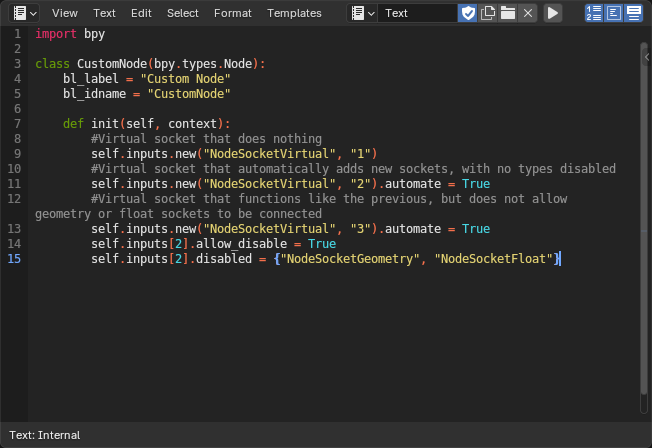The image size is (652, 448).
Task: Toggle line numbers display
Action: tap(593, 13)
